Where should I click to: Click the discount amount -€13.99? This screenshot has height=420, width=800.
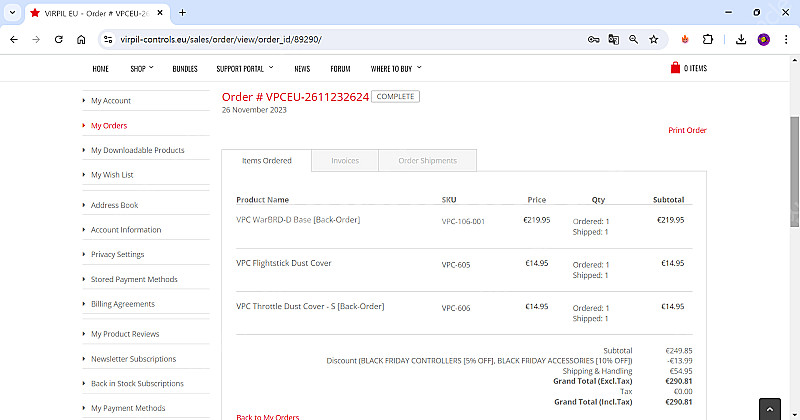click(680, 361)
